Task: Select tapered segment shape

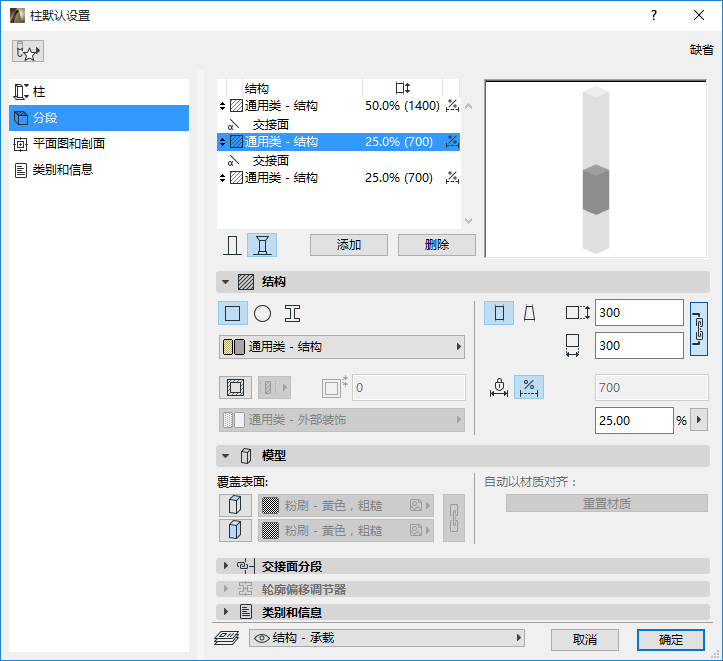Action: click(x=529, y=313)
